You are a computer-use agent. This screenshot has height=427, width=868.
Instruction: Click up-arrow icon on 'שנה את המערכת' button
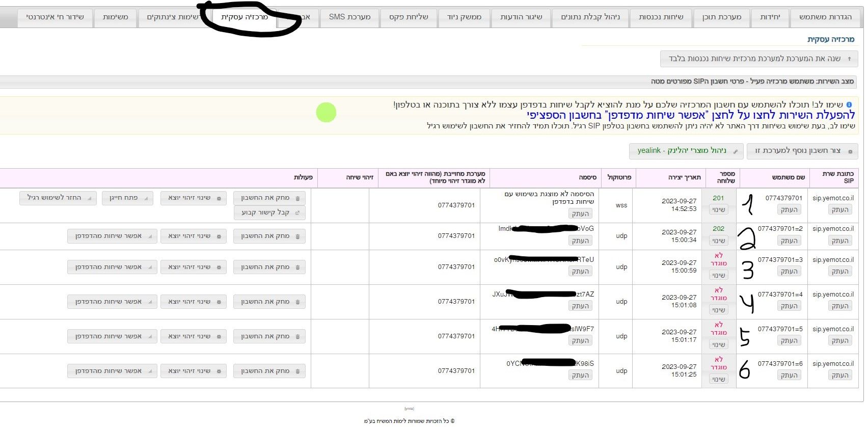[849, 59]
